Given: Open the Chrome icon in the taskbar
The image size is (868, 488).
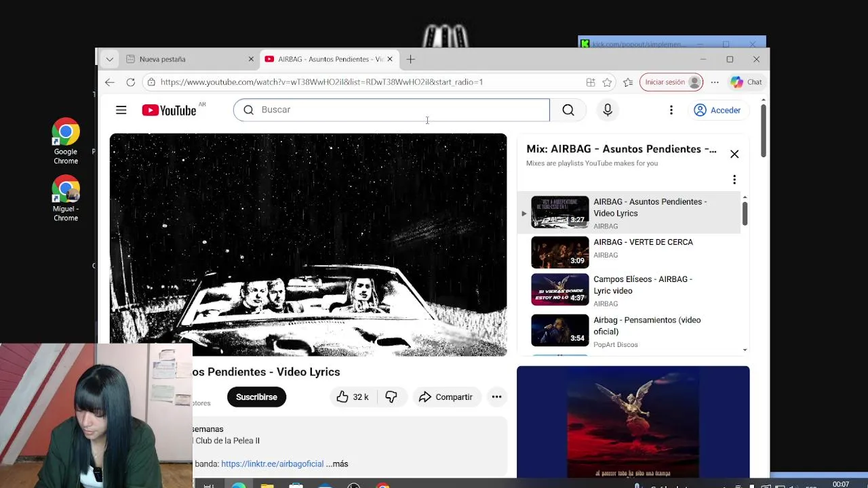Looking at the screenshot, I should click(383, 485).
